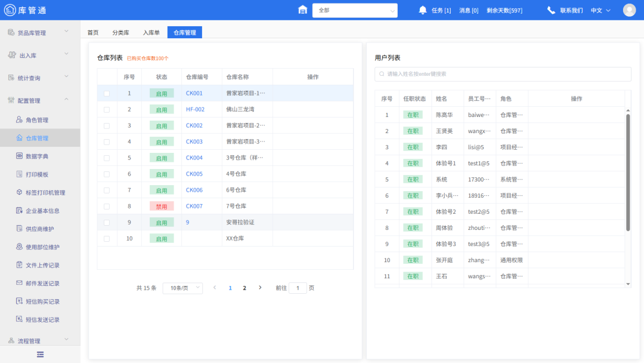Check the box for warehouse HF-002
The height and width of the screenshot is (363, 644).
tap(107, 110)
